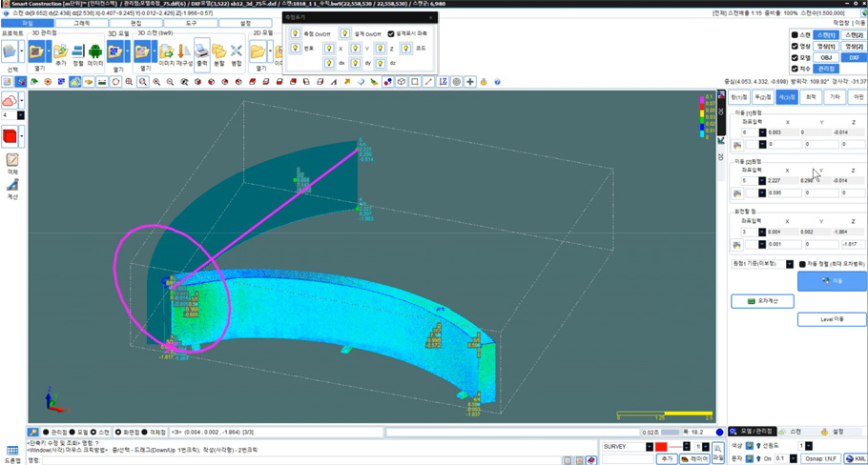The width and height of the screenshot is (868, 465).
Task: Enable 자동 정렬 checkbox
Action: coord(802,264)
